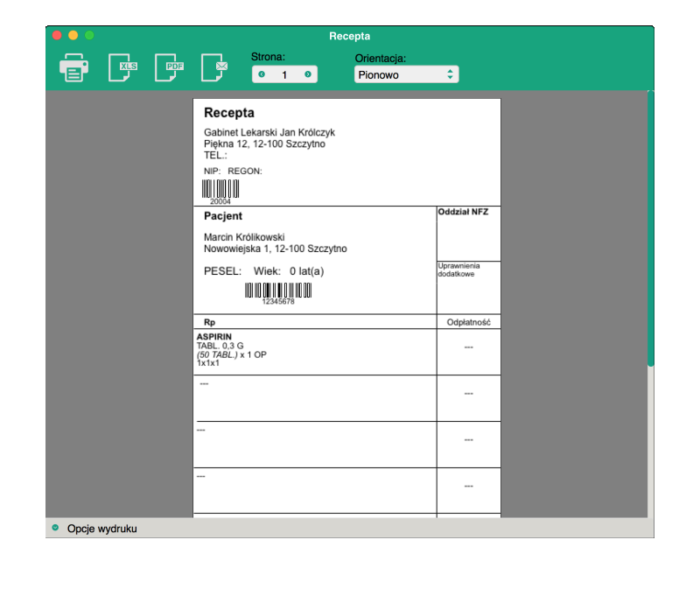This screenshot has height=603, width=700.
Task: Export the prescription to XLS
Action: pos(122,67)
